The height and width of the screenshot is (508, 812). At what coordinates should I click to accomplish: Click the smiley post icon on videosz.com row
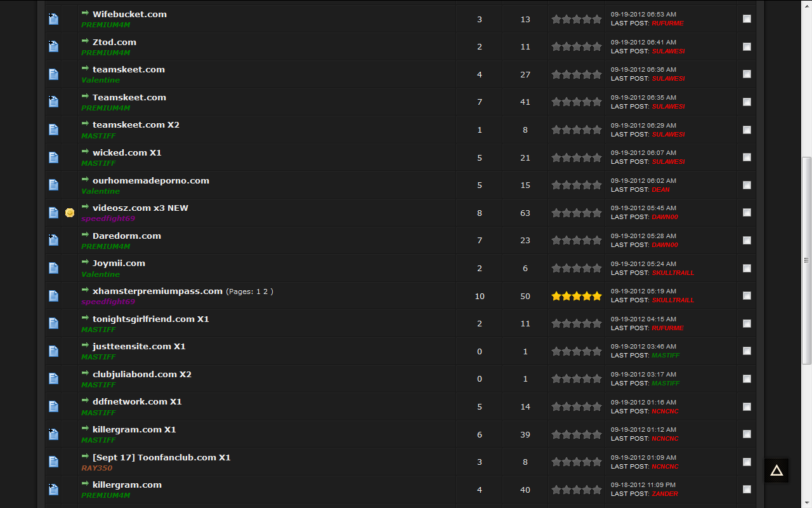[70, 213]
